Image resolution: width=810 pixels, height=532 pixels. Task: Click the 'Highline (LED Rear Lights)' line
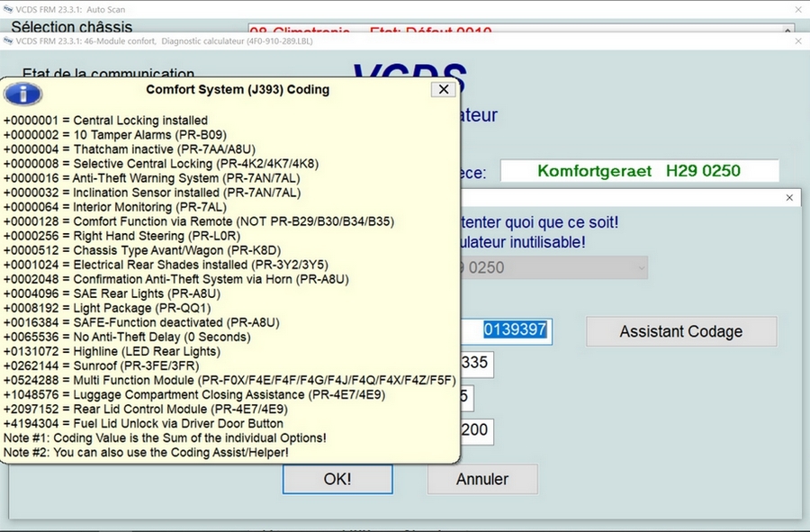[x=112, y=352]
